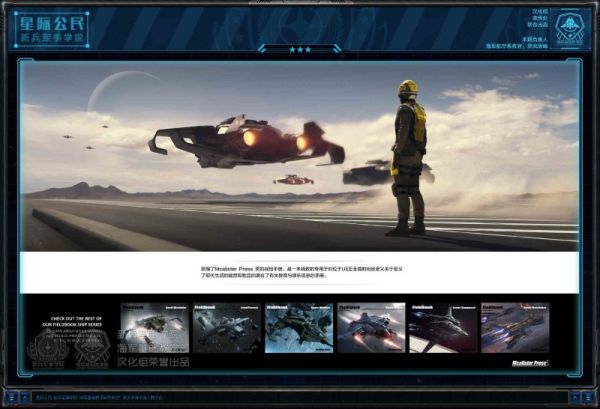Open the fifth Fieldbook dark ship thumbnail
The width and height of the screenshot is (600, 409).
click(x=443, y=328)
